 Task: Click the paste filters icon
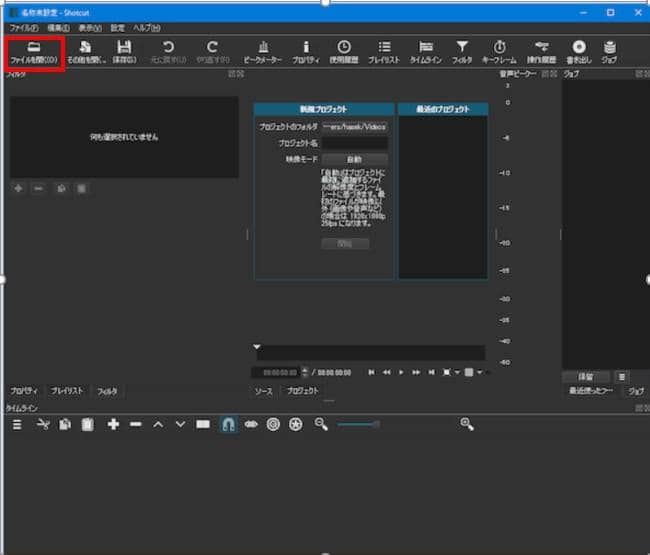tap(82, 189)
